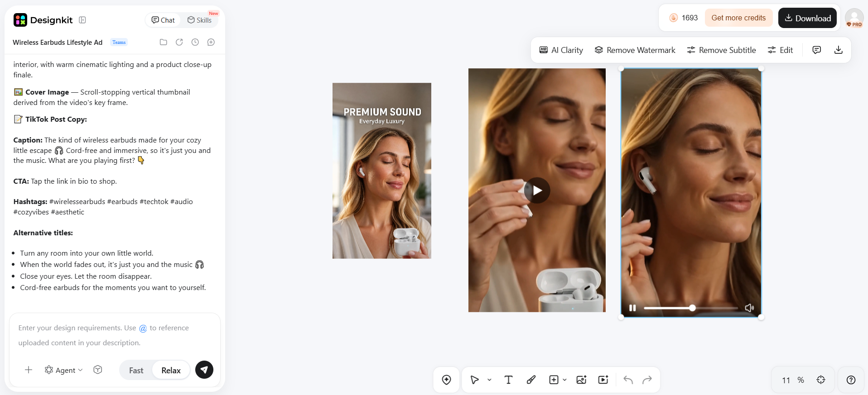
Task: Choose Remove Subtitle
Action: pyautogui.click(x=721, y=50)
